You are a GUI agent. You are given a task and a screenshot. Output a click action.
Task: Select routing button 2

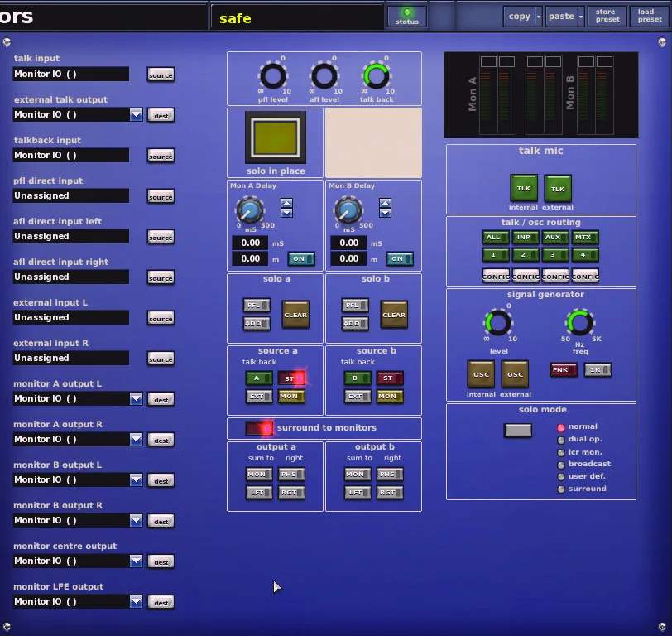(x=526, y=255)
